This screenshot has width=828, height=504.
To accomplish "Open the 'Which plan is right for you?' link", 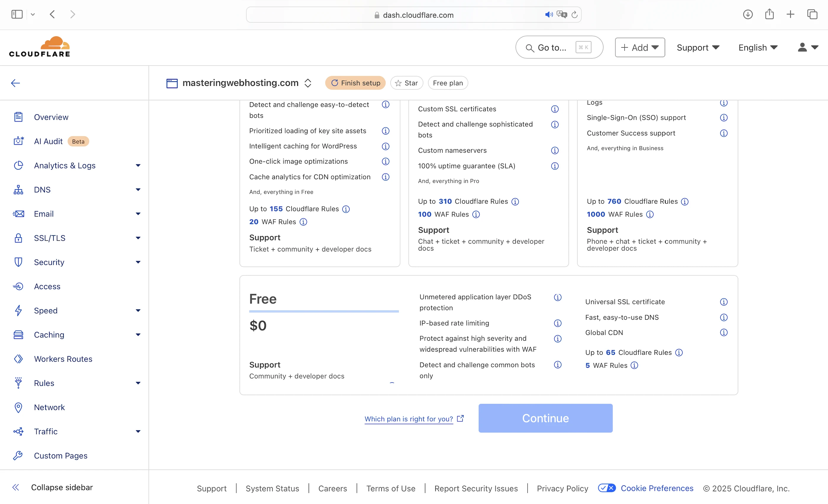I will (x=408, y=419).
